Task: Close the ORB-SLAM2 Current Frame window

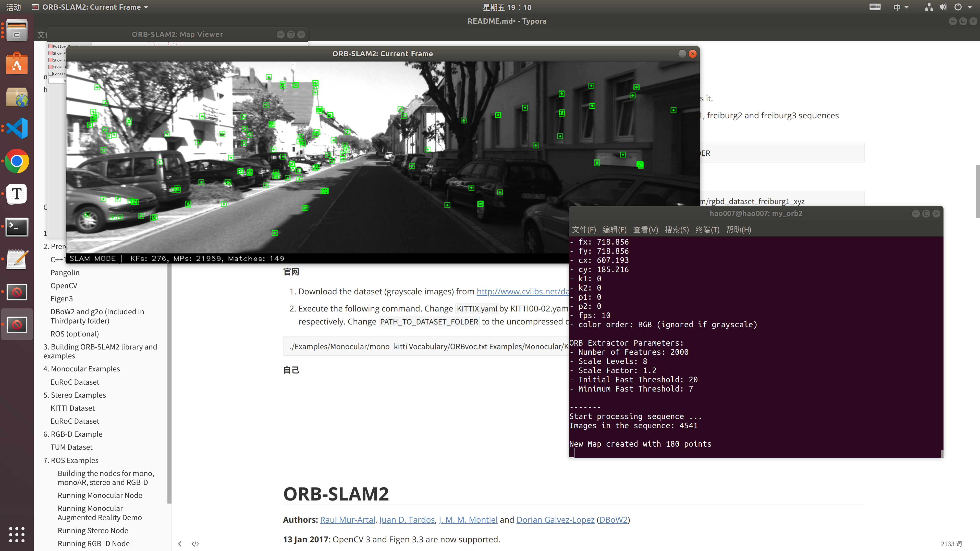Action: tap(692, 54)
